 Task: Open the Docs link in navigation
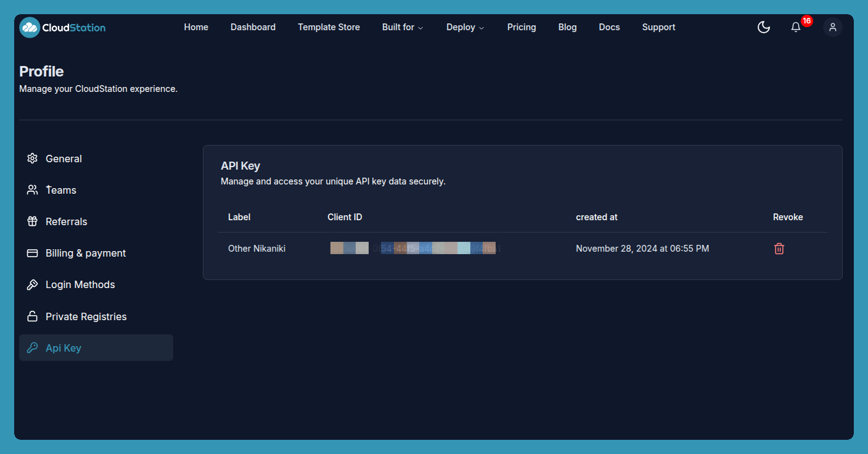click(609, 27)
